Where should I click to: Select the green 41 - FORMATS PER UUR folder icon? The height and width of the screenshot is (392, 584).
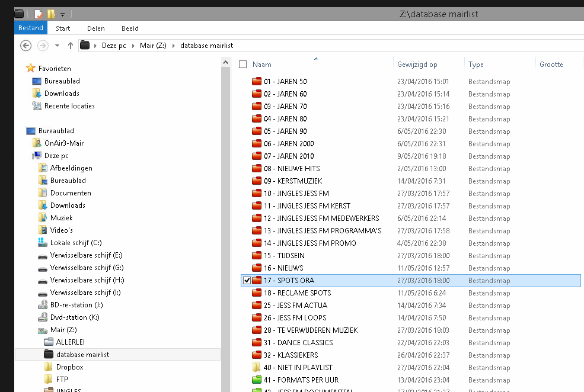(257, 380)
